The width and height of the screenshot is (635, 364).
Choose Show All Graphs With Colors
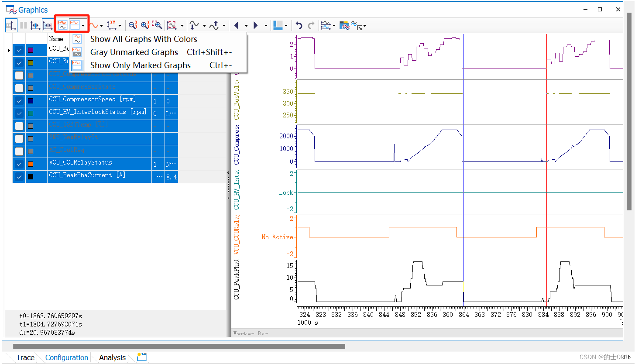(x=144, y=39)
